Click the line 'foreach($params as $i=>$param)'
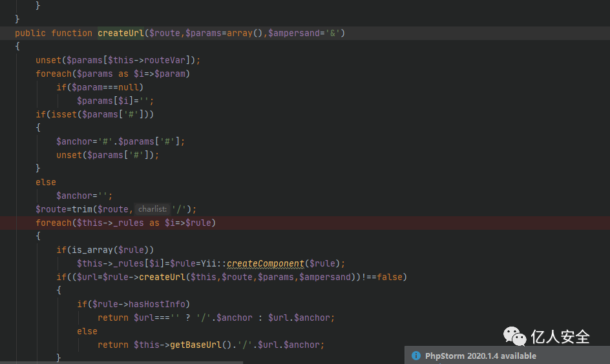The image size is (610, 364). tap(113, 74)
